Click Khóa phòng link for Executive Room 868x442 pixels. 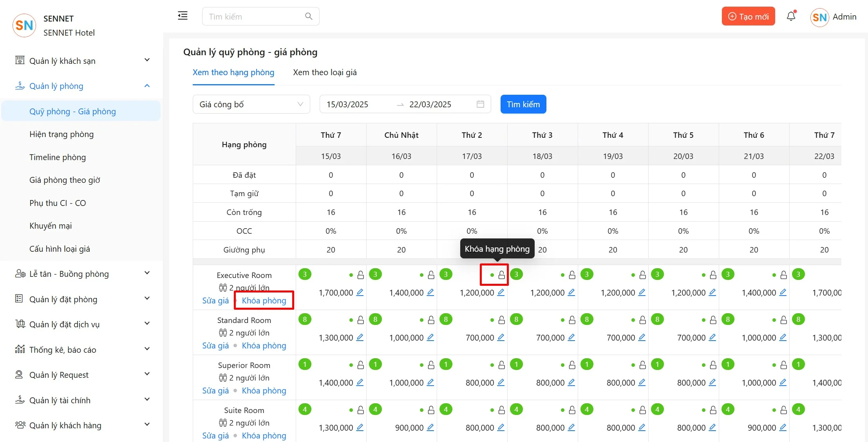click(264, 300)
